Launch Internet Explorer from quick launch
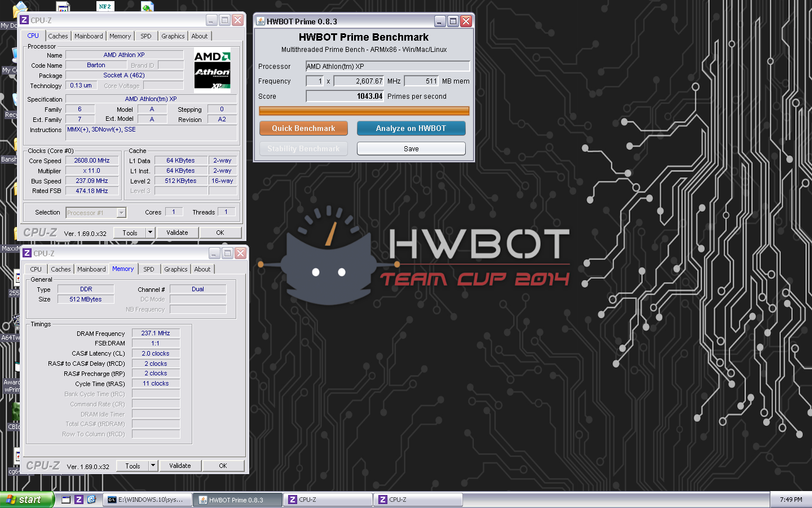 [x=91, y=500]
